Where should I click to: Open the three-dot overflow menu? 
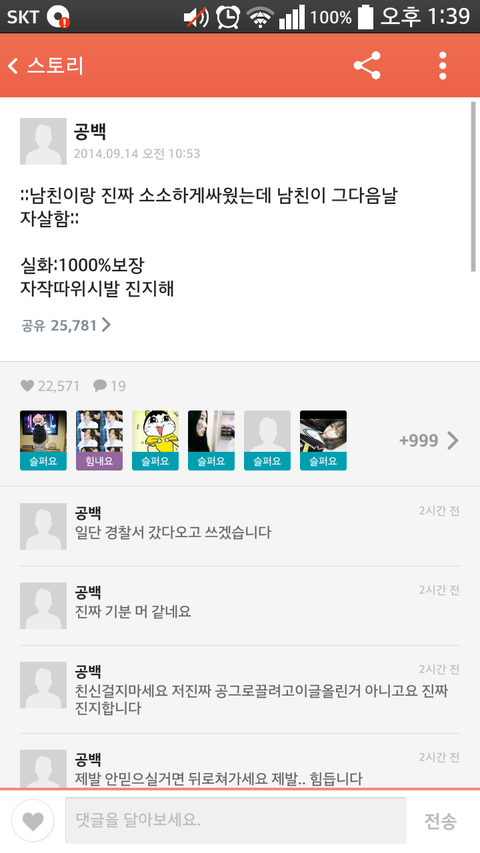[x=443, y=66]
